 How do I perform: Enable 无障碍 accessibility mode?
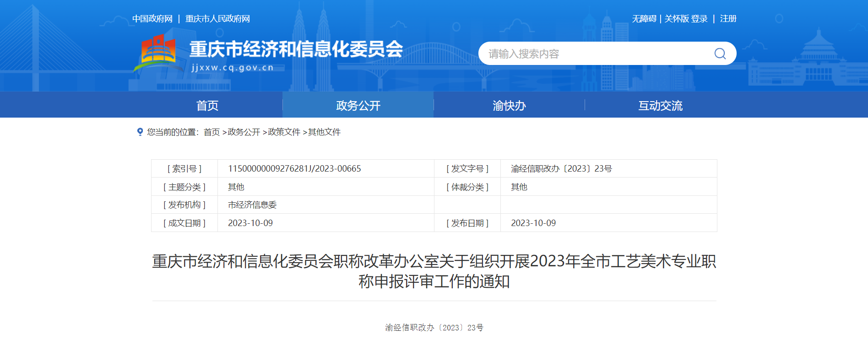[644, 19]
